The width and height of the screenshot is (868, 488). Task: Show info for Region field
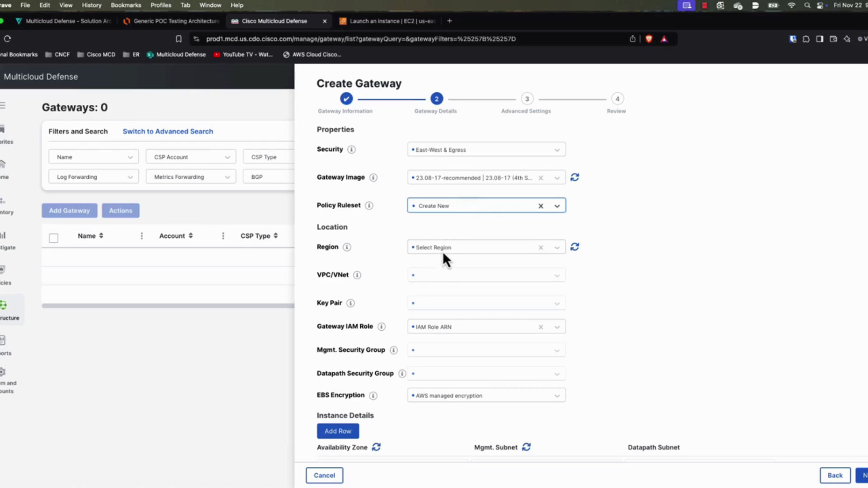pos(347,247)
